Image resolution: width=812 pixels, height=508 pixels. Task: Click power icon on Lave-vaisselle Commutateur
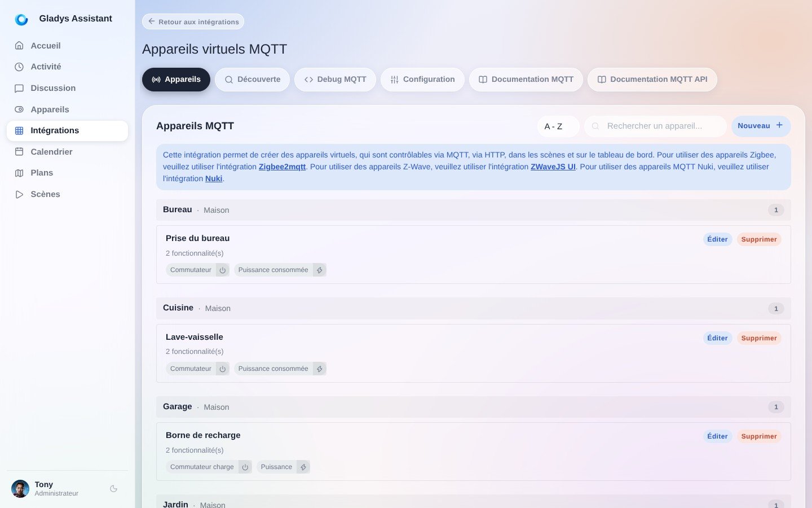coord(223,369)
